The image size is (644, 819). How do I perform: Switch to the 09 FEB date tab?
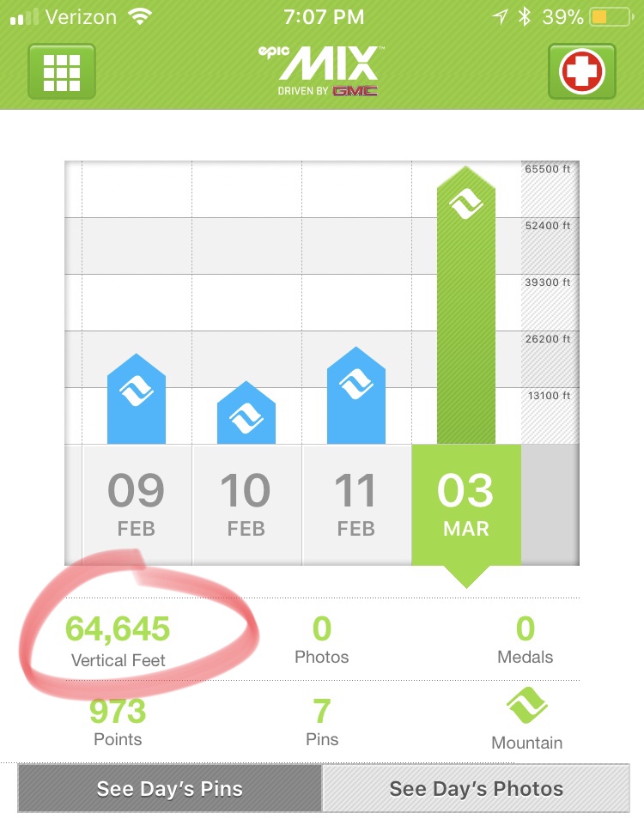click(x=137, y=505)
